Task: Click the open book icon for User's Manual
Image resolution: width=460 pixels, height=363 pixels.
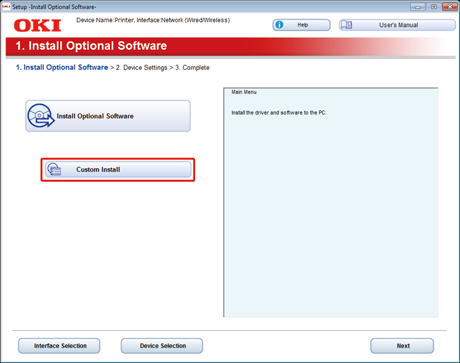Action: coord(346,25)
